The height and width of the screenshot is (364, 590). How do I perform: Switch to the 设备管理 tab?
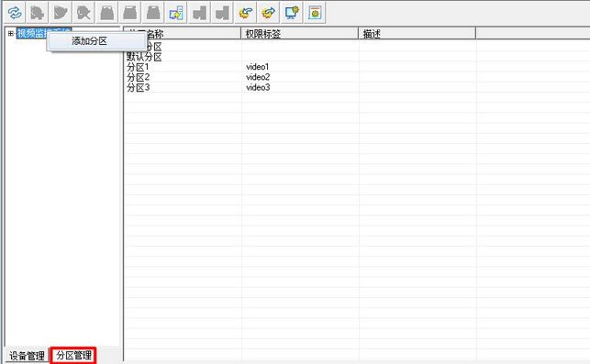point(28,356)
